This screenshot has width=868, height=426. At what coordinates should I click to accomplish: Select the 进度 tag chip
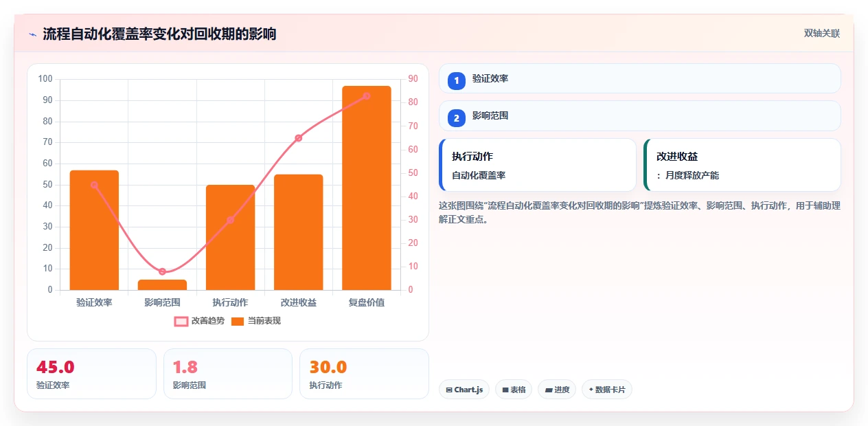click(x=557, y=390)
